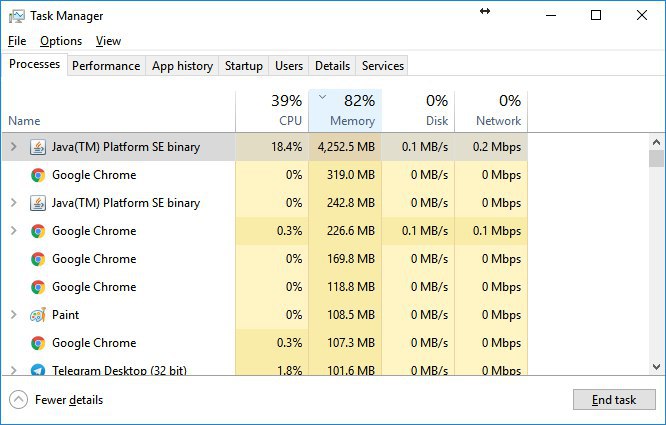Switch to the Performance tab
The width and height of the screenshot is (666, 425).
(x=106, y=66)
